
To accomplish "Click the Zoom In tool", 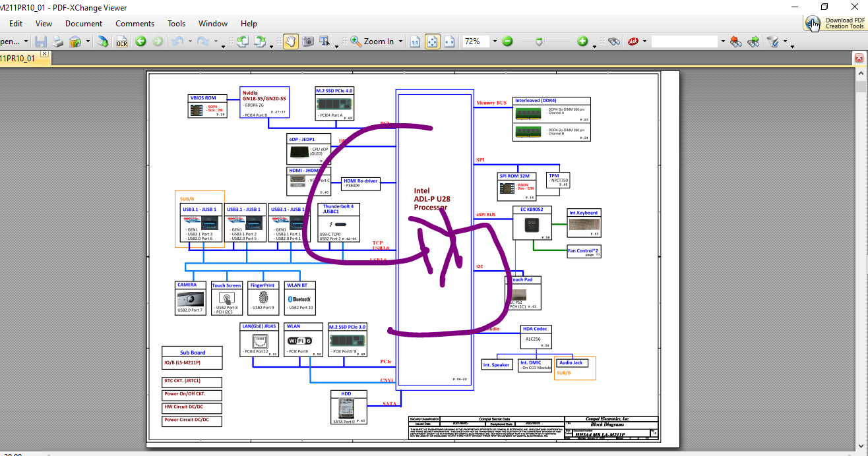I will coord(373,42).
